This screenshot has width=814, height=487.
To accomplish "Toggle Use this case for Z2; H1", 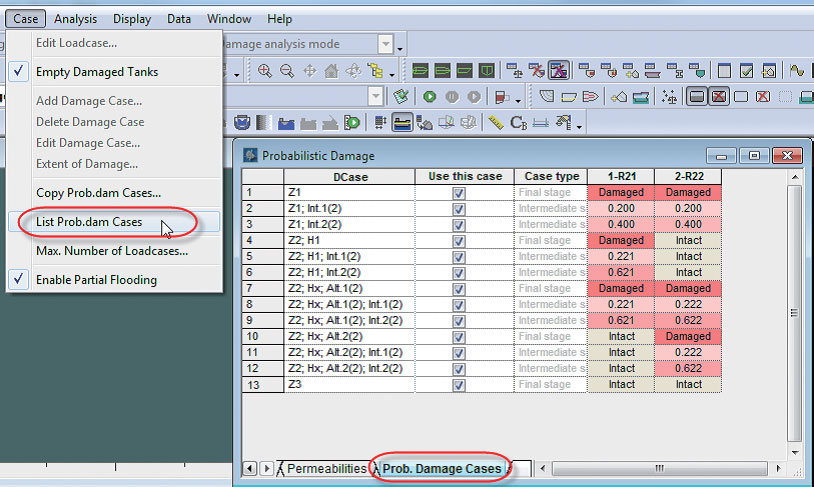I will [458, 241].
